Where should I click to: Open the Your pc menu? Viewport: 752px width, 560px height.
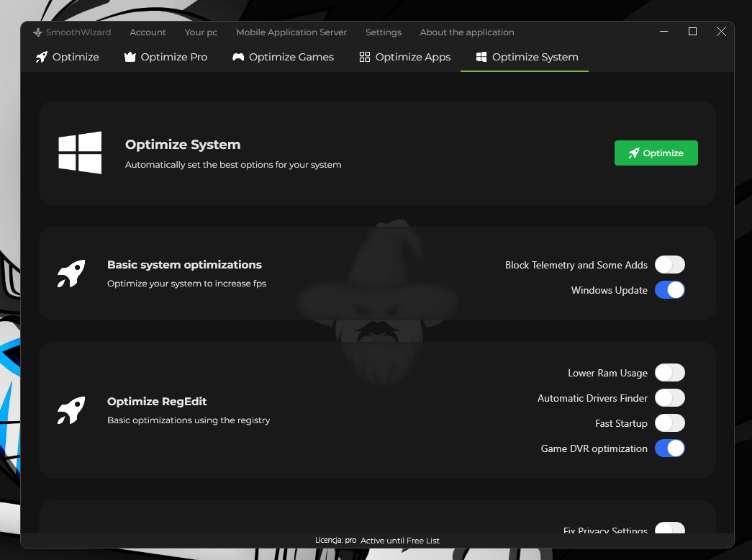[x=201, y=32]
